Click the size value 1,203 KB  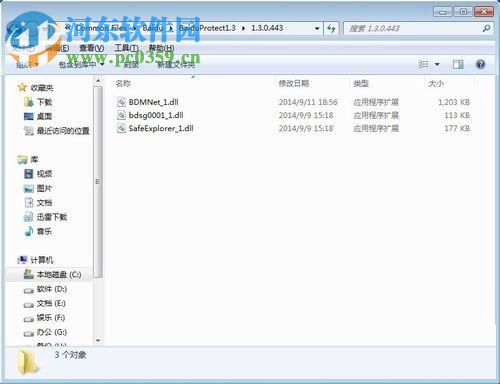coord(454,102)
